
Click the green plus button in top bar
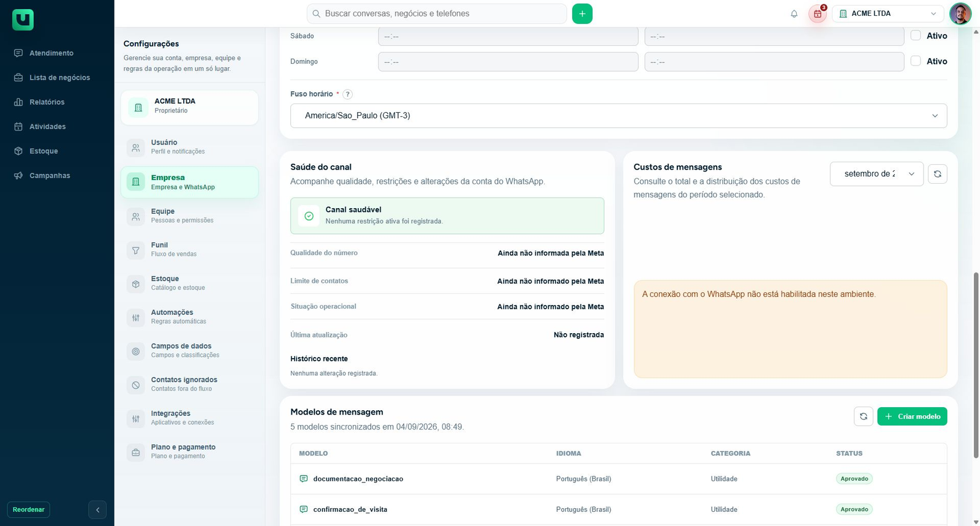582,13
